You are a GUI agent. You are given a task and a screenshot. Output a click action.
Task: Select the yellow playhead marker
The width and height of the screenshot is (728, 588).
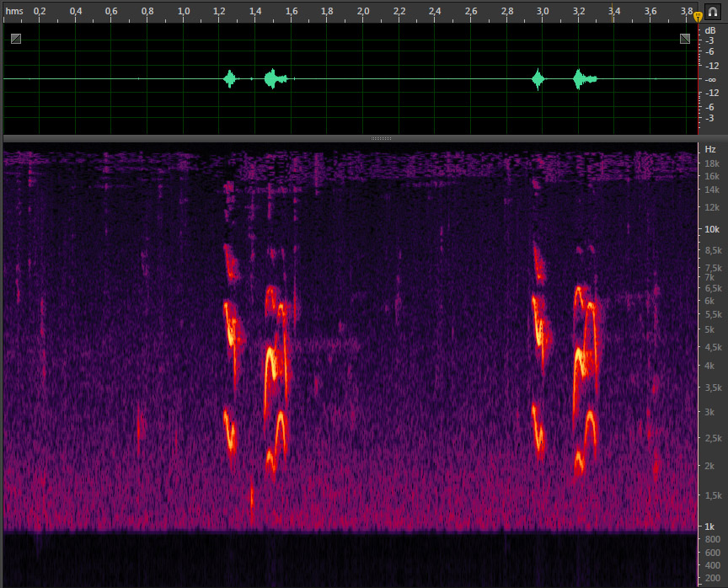[698, 16]
